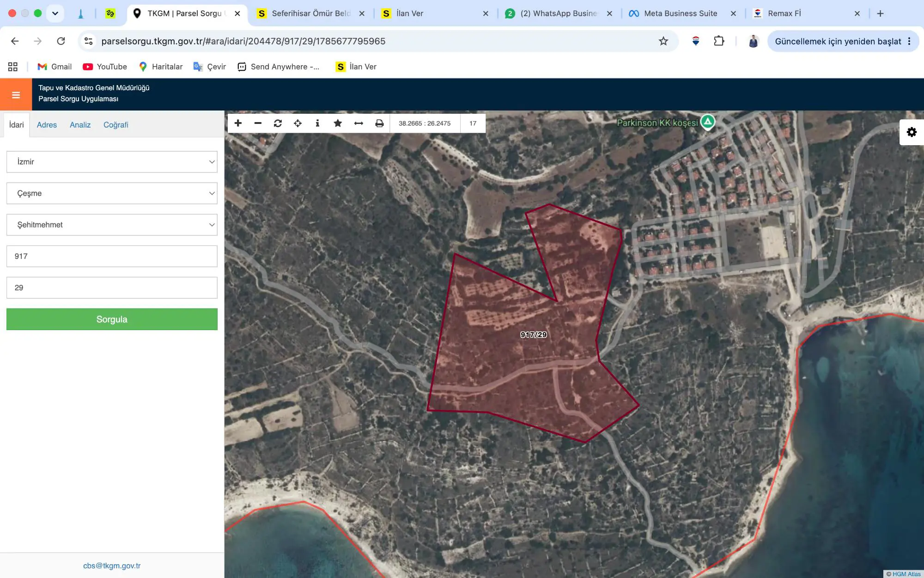924x578 pixels.
Task: Open the Coğrafi tab
Action: click(115, 125)
